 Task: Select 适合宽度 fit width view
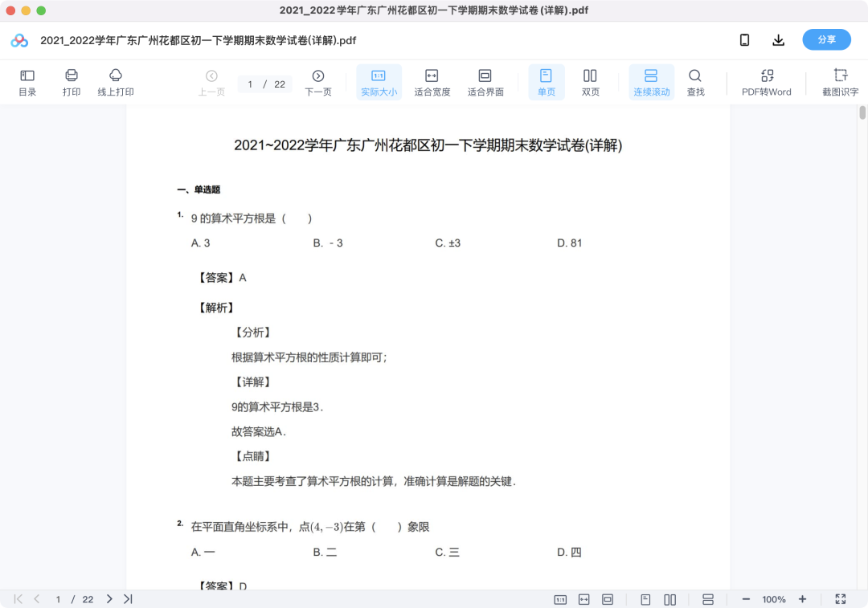pos(432,83)
